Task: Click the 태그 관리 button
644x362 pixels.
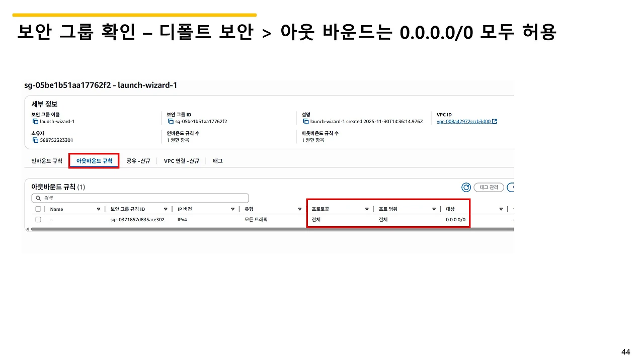Action: [x=488, y=187]
